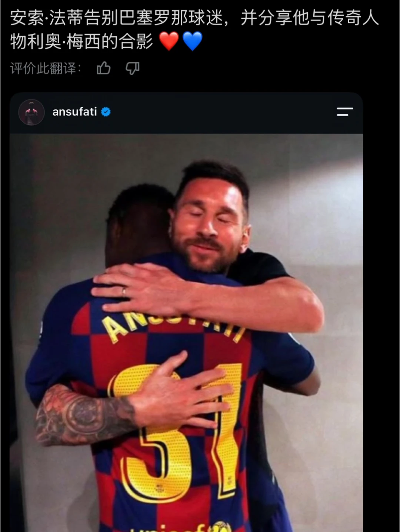
Task: Tap the red heart emoji in caption
Action: coord(169,41)
